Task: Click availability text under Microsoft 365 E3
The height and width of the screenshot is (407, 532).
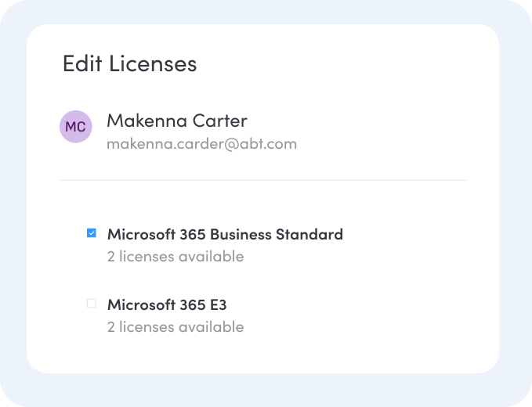Action: (x=176, y=327)
